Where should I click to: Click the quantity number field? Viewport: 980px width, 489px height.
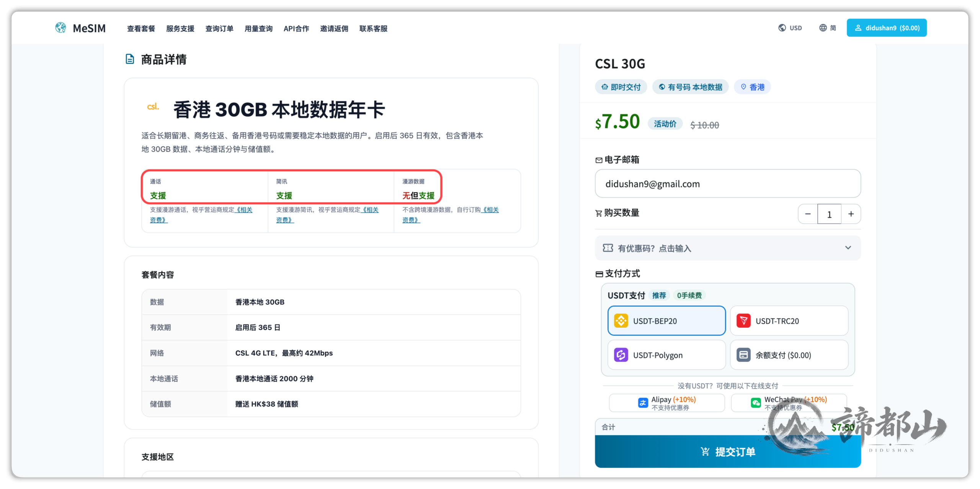pos(829,214)
